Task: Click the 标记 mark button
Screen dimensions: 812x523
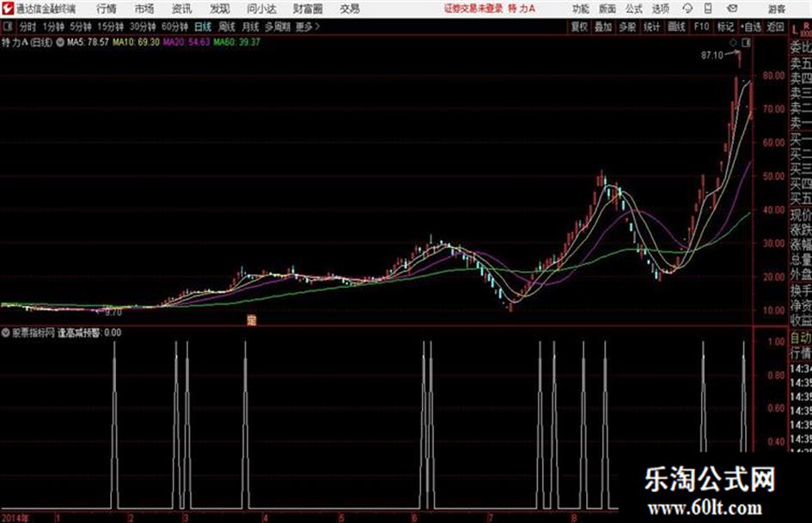Action: pyautogui.click(x=725, y=27)
